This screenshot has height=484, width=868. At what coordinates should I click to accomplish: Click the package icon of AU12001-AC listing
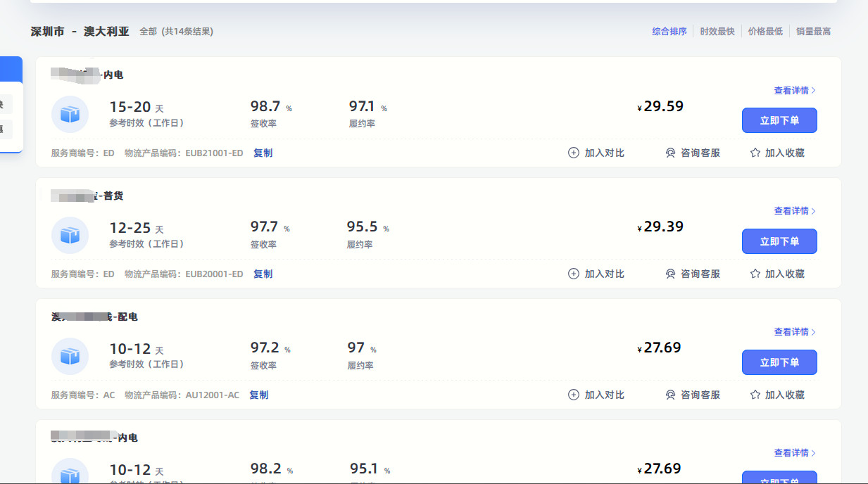pyautogui.click(x=70, y=356)
